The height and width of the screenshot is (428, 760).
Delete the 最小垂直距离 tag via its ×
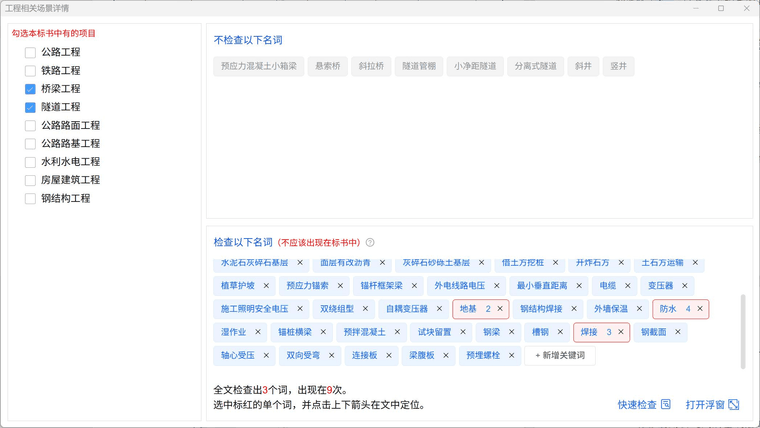579,286
